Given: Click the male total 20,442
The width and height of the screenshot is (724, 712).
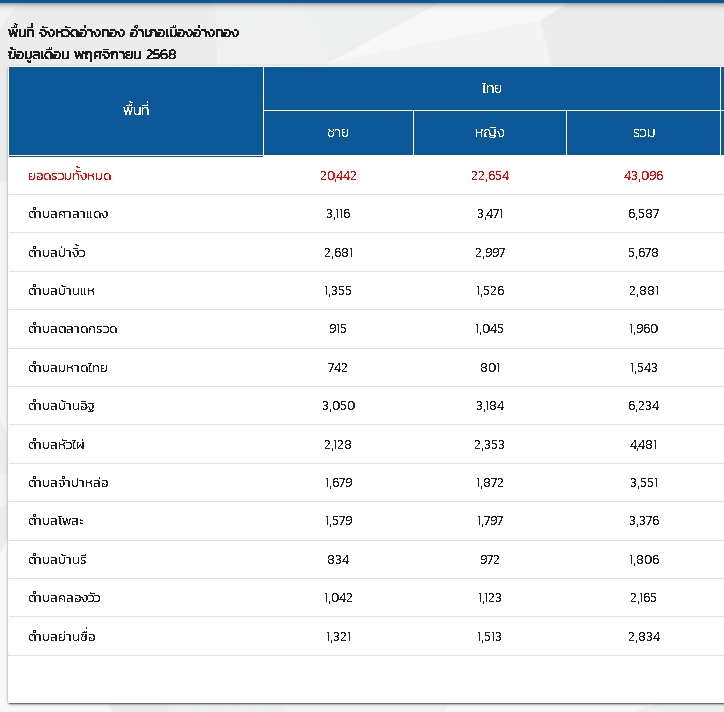Looking at the screenshot, I should tap(338, 175).
